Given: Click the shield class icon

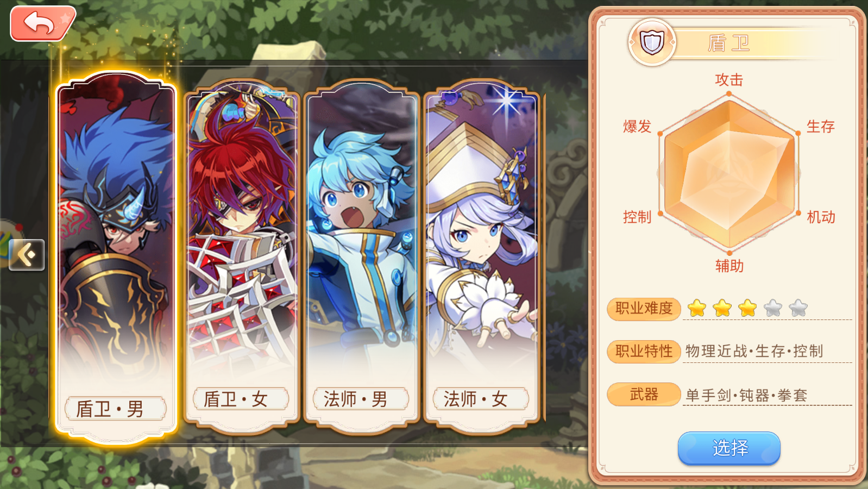Looking at the screenshot, I should [x=652, y=42].
